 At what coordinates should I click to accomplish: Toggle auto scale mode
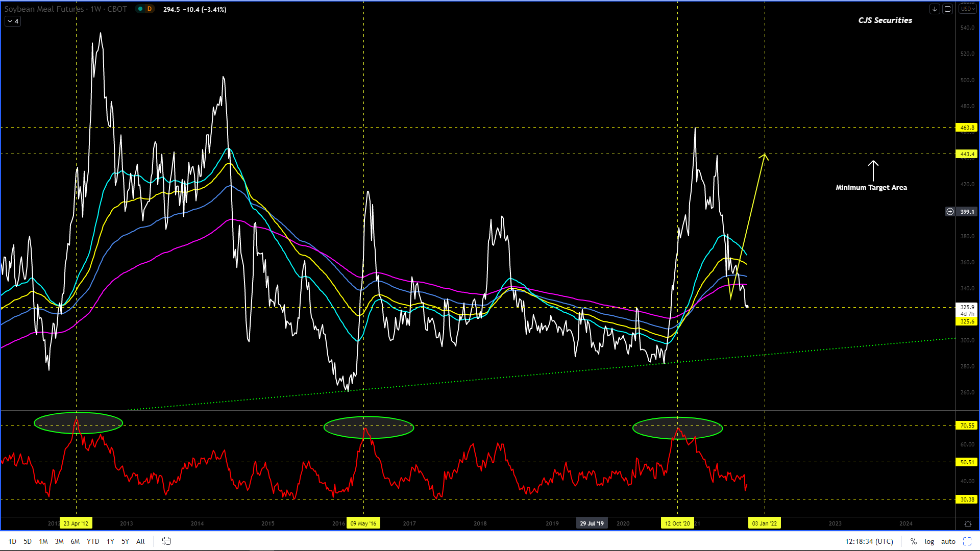click(x=948, y=541)
